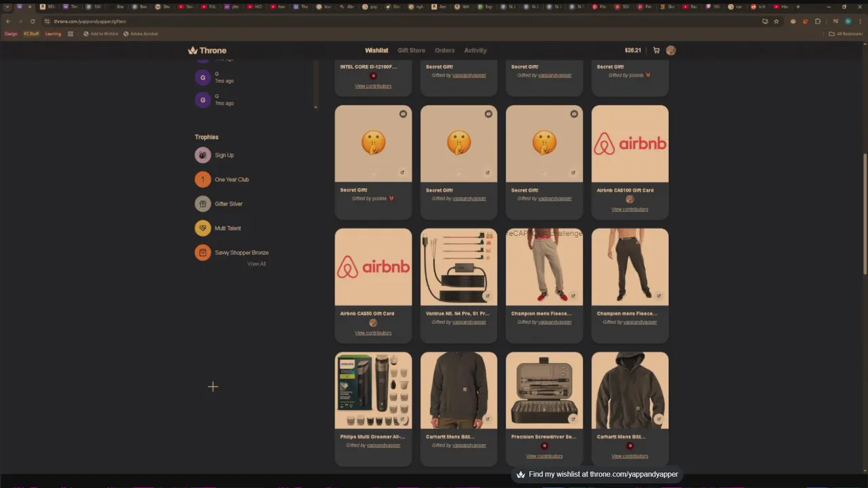Open the profile avatar in Throne header
The height and width of the screenshot is (488, 868).
[671, 50]
